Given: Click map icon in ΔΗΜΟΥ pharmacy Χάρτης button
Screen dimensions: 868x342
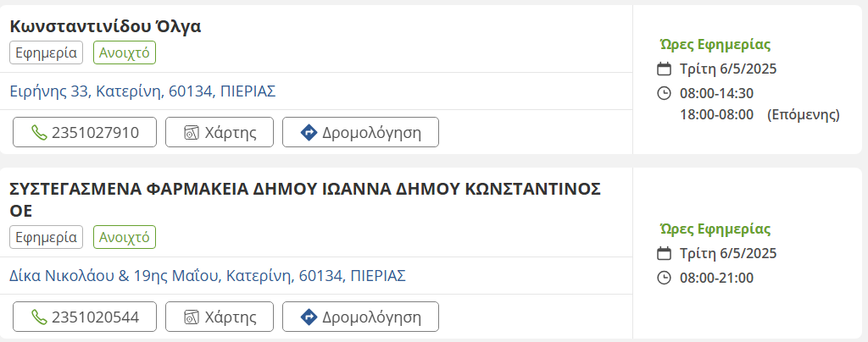Looking at the screenshot, I should tap(191, 317).
